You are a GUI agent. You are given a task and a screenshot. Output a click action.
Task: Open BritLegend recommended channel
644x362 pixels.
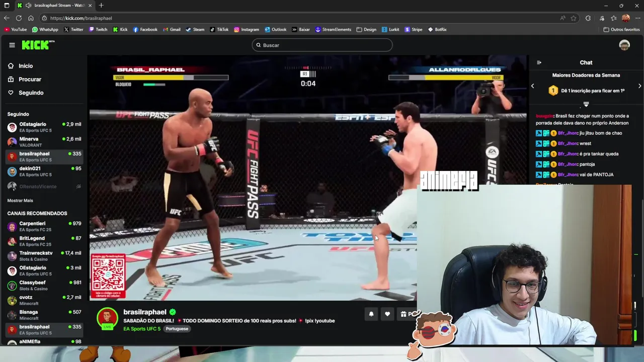(44, 241)
